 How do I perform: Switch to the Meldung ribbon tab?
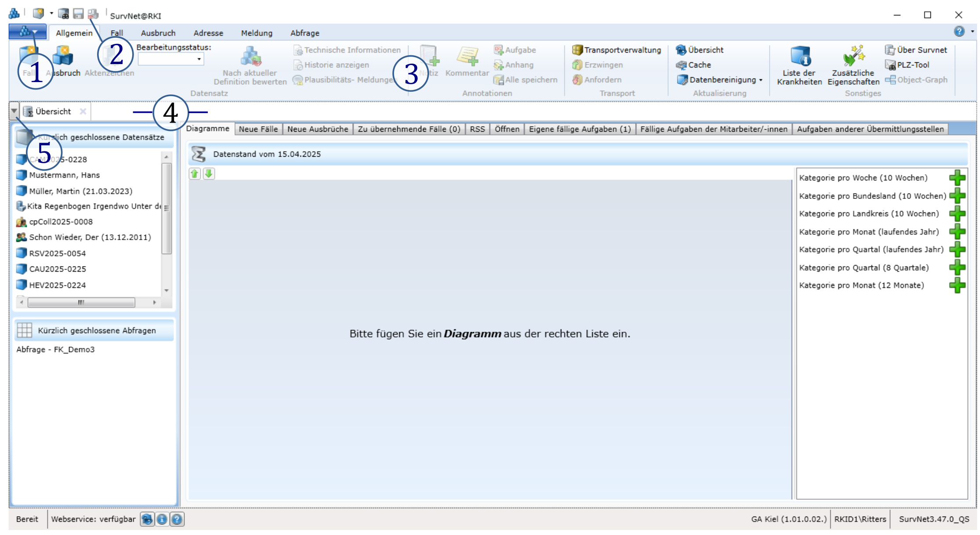point(257,33)
